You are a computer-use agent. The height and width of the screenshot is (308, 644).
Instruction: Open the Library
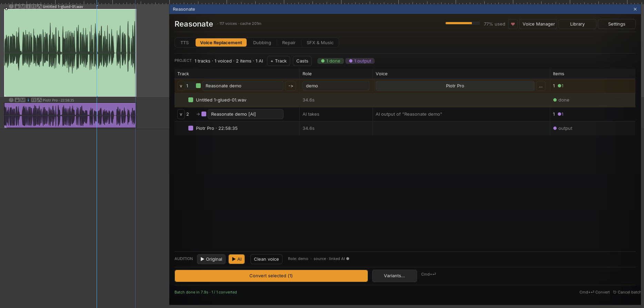tap(577, 24)
